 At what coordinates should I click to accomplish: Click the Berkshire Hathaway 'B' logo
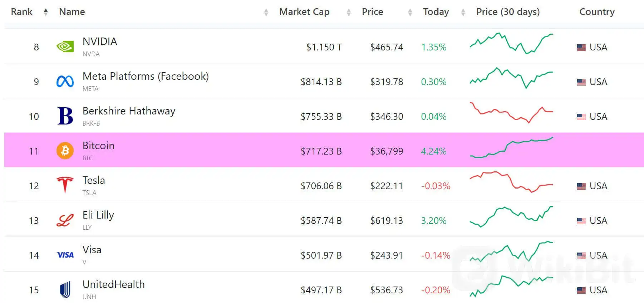tap(65, 115)
